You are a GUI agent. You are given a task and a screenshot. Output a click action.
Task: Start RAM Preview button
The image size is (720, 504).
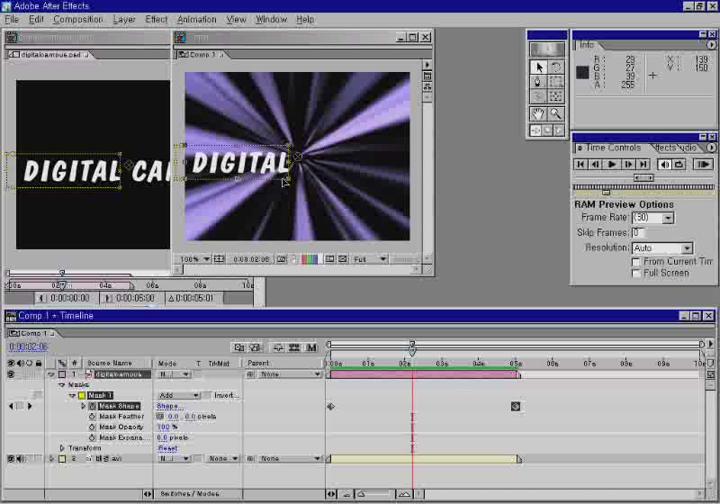[x=703, y=164]
